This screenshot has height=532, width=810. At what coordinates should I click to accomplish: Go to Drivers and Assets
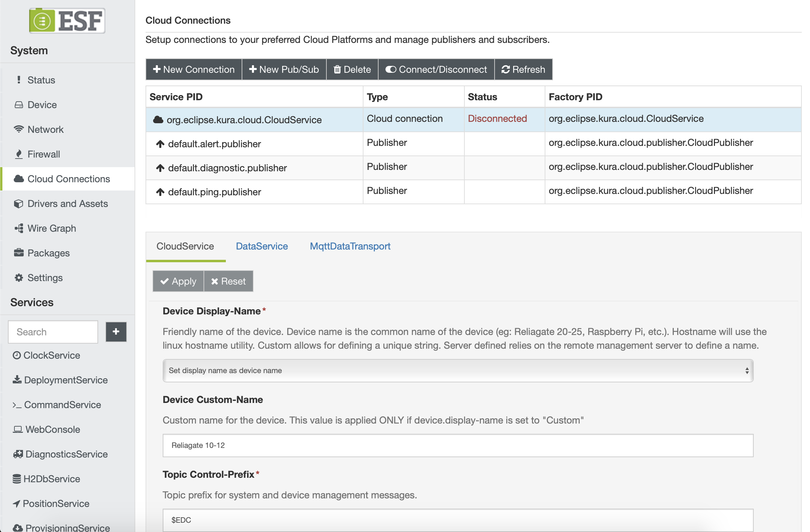(67, 204)
